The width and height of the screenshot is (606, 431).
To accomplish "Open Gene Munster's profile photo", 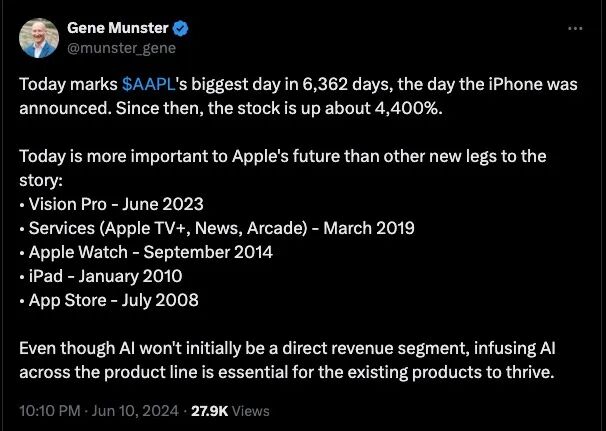I will [41, 37].
